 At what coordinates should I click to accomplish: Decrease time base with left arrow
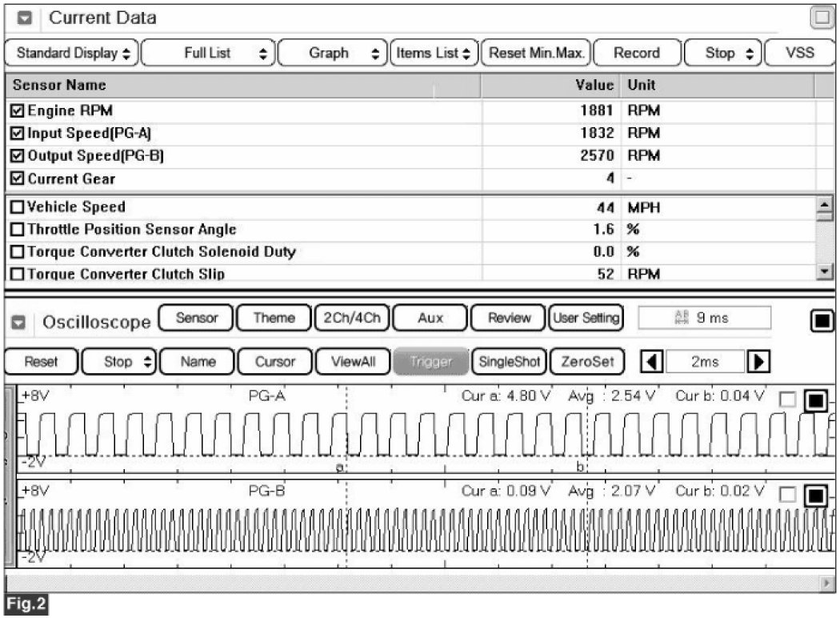click(653, 361)
